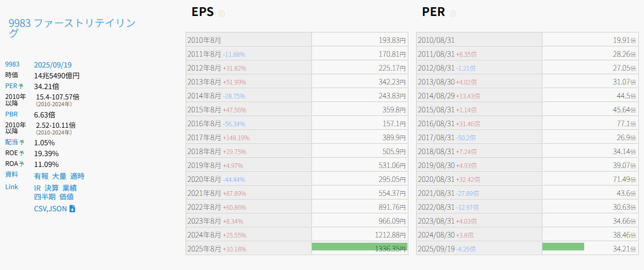Select the 2016/08/31 PER table row
Viewport: 644px width, 270px height.
click(527, 124)
